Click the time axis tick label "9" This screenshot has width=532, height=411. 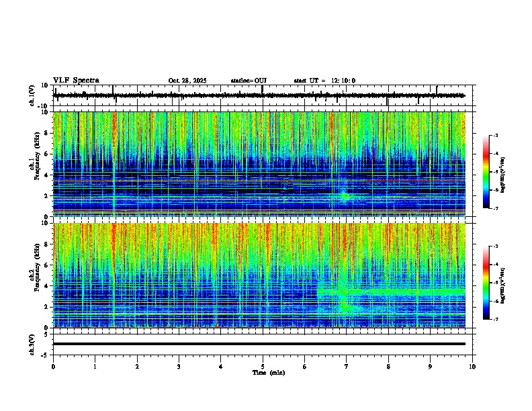430,367
